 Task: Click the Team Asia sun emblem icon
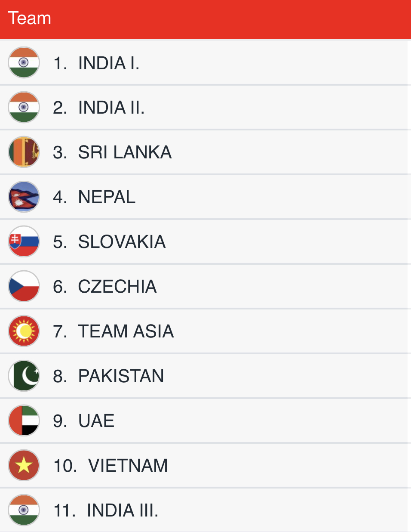[24, 331]
